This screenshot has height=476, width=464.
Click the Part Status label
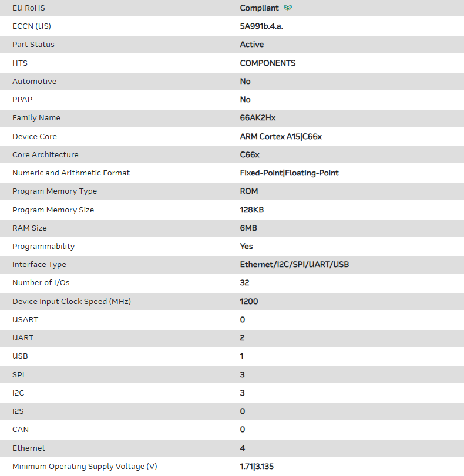(x=33, y=45)
